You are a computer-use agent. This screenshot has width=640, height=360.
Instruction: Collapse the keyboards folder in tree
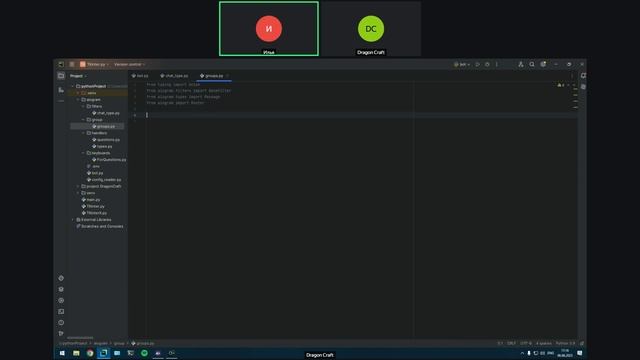click(x=84, y=153)
